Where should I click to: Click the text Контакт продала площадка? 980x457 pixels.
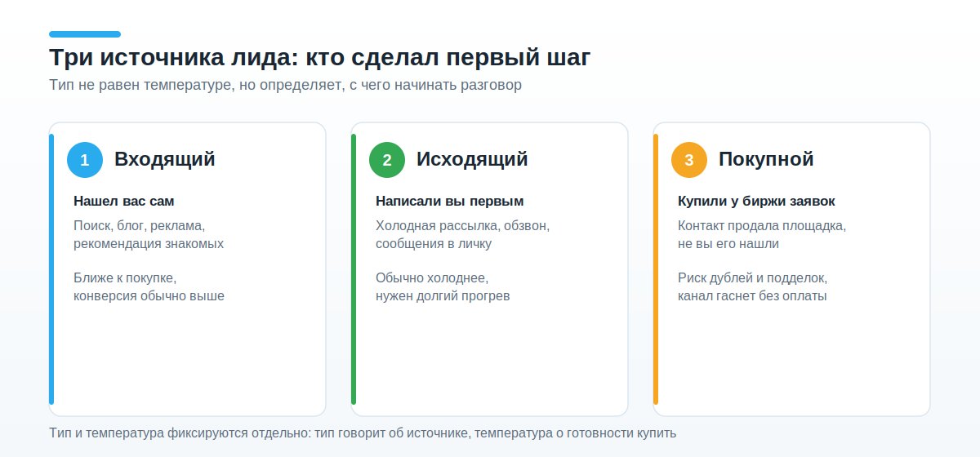point(762,225)
